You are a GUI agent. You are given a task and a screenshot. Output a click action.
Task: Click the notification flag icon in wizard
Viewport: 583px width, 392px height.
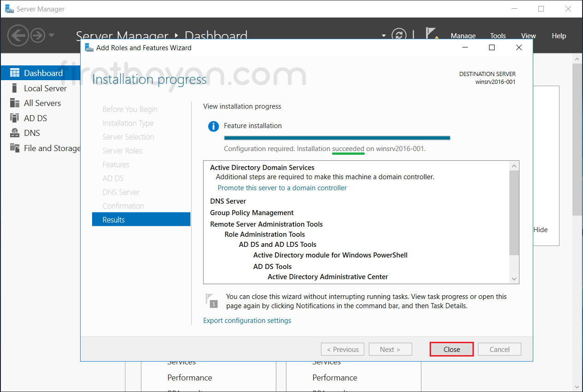tap(211, 300)
